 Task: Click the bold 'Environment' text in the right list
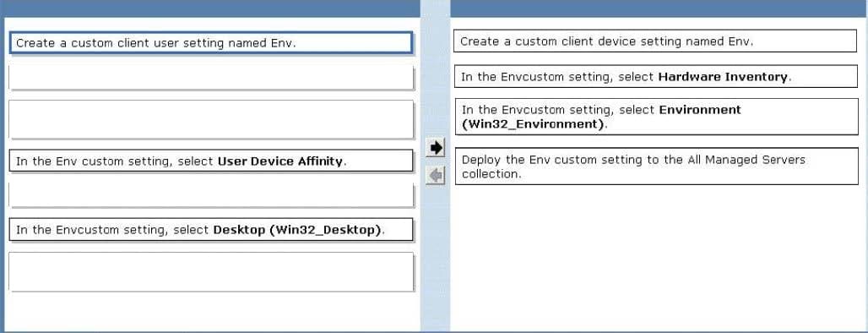700,110
